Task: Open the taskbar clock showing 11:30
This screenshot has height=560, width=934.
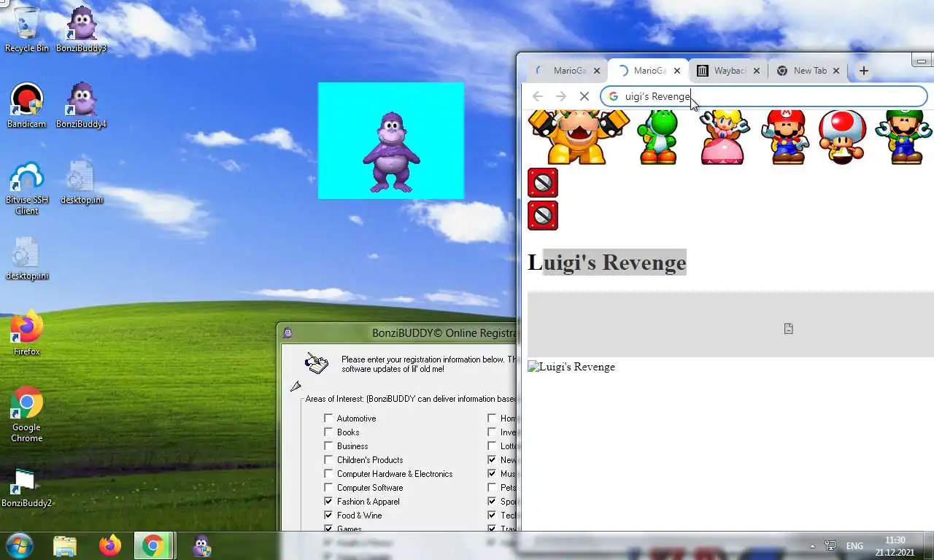Action: 895,546
